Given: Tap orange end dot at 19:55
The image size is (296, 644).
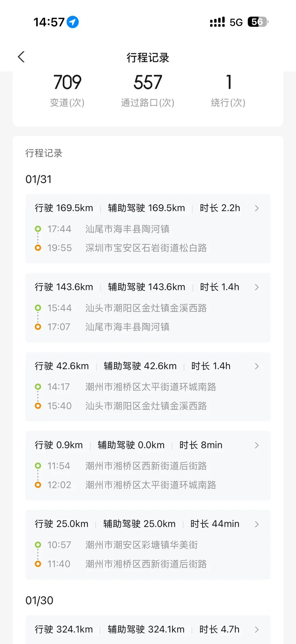Looking at the screenshot, I should click(38, 248).
